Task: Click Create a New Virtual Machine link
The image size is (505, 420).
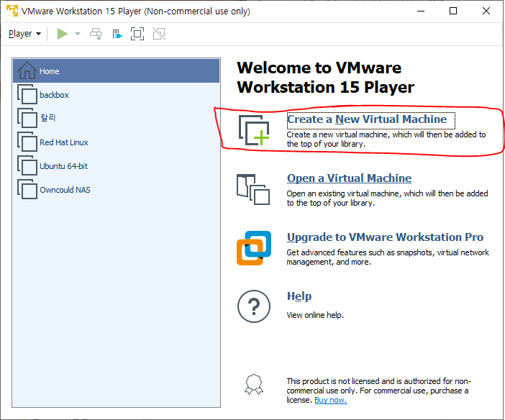Action: point(367,119)
